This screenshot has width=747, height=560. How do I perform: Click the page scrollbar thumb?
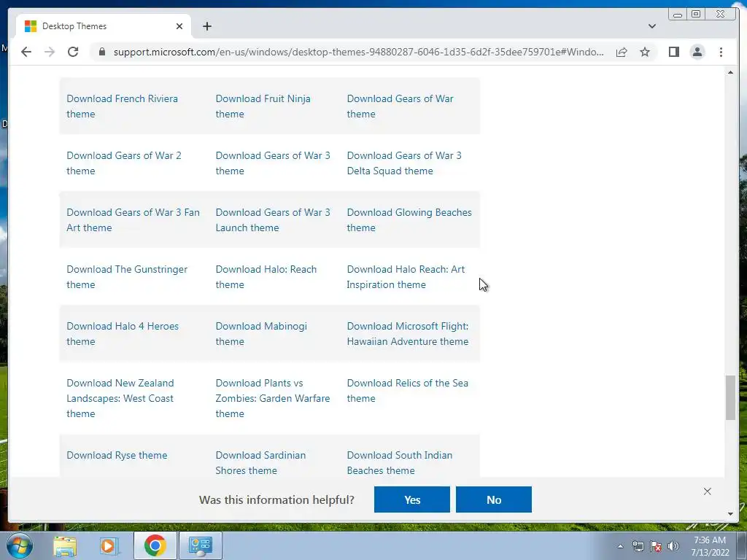[x=730, y=397]
